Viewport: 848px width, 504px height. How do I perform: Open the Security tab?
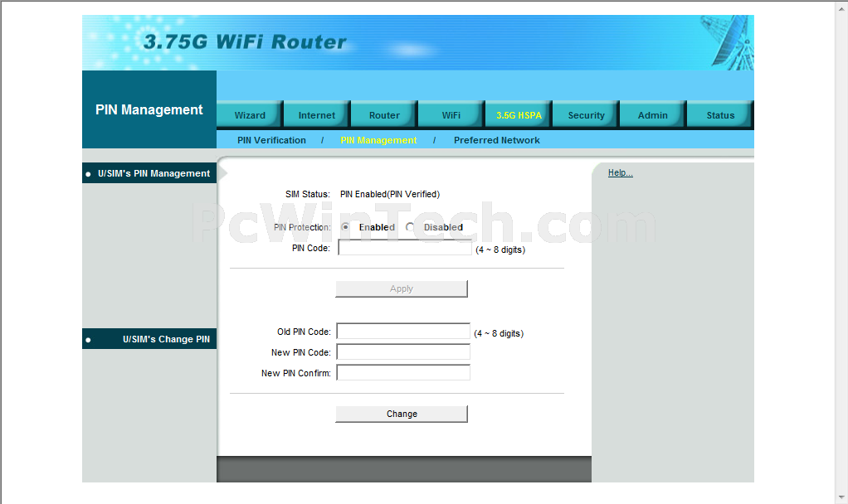coord(586,115)
